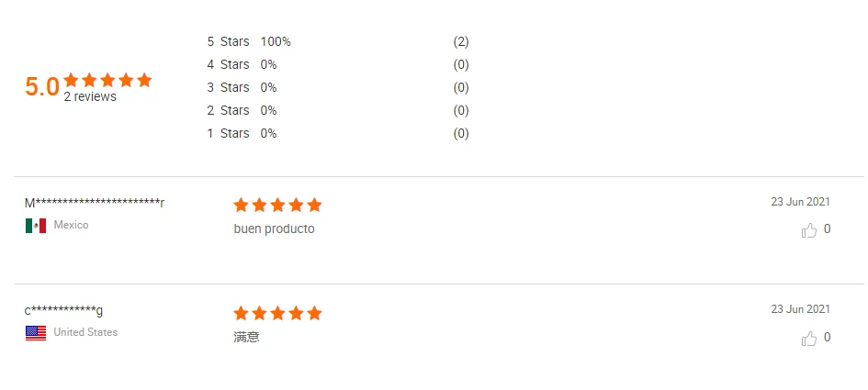Click star rating above "满意" review
Viewport: 868px width, 390px height.
coord(277,314)
